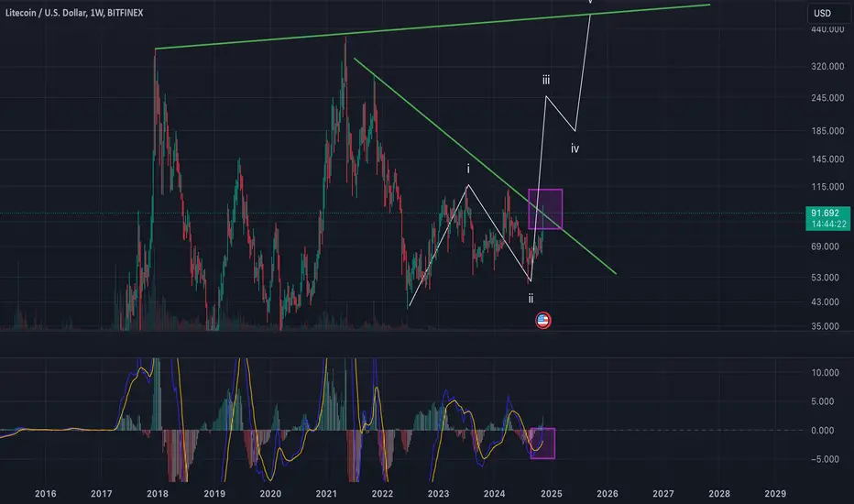
Task: Click the 2021 time axis label
Action: click(x=326, y=494)
